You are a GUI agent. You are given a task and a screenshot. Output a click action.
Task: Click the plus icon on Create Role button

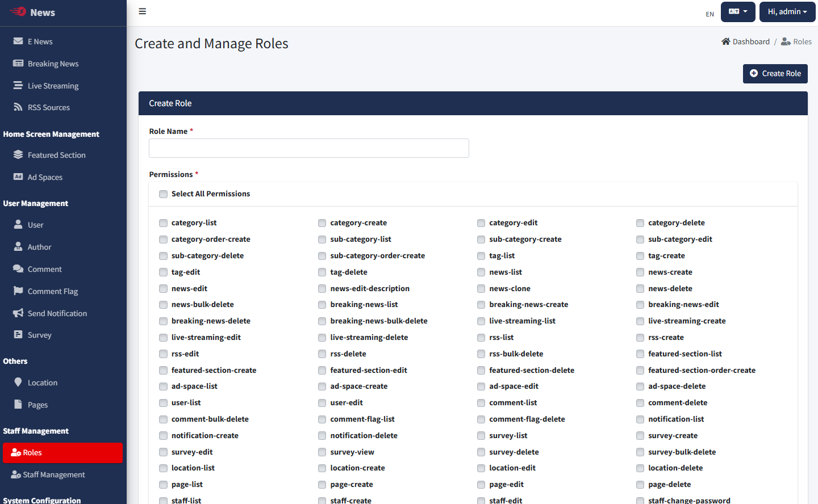coord(754,73)
